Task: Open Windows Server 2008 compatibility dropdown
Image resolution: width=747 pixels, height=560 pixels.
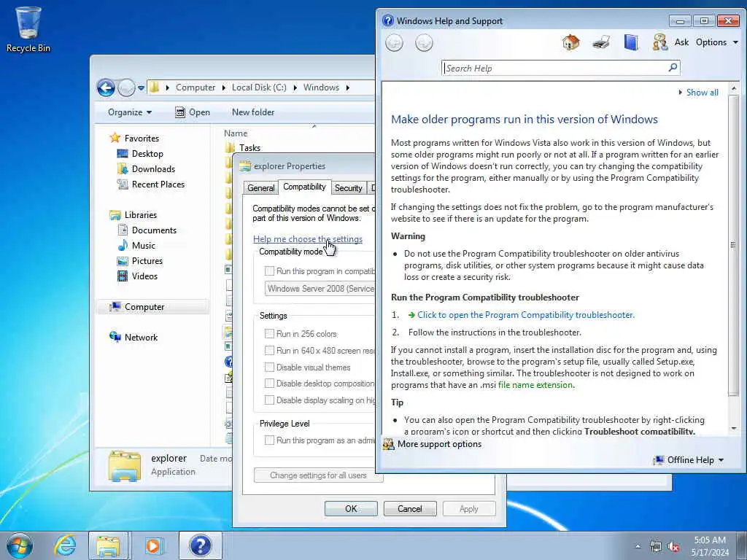Action: pos(320,289)
